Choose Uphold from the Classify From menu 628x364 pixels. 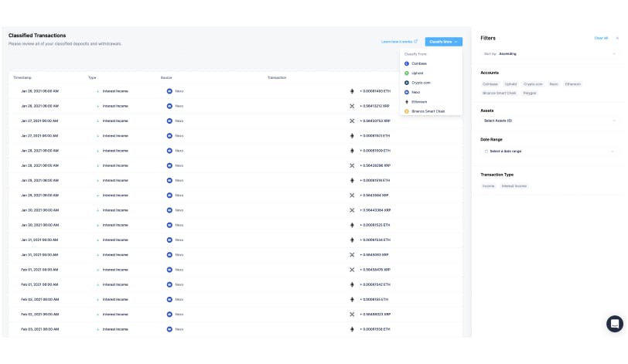(431, 73)
